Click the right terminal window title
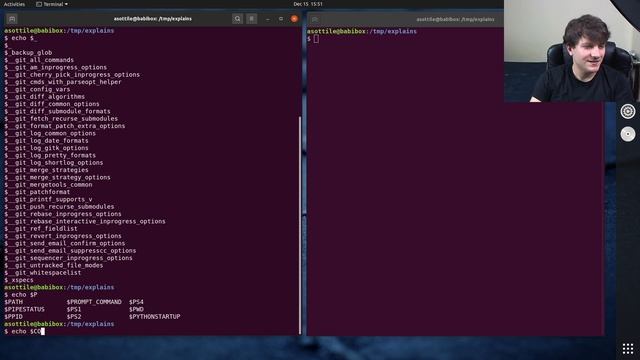640x360 pixels. pos(455,19)
